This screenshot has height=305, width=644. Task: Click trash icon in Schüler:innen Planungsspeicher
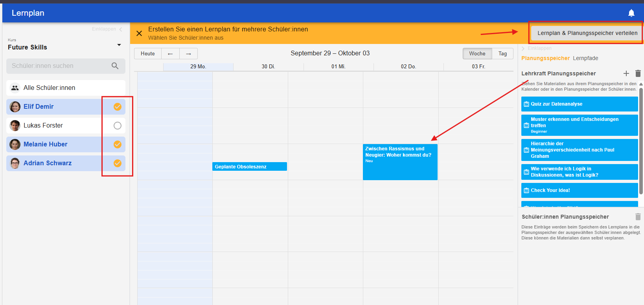[638, 217]
